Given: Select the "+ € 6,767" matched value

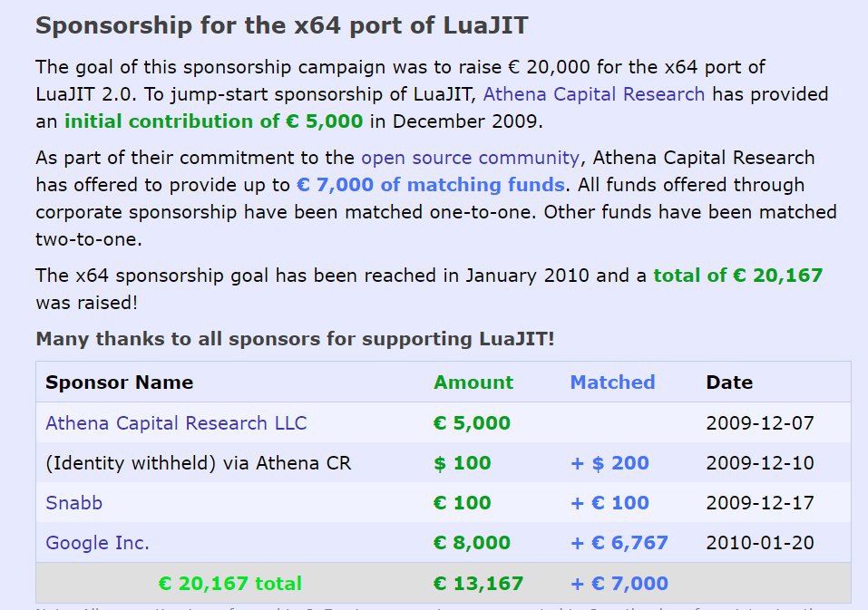Looking at the screenshot, I should (619, 543).
